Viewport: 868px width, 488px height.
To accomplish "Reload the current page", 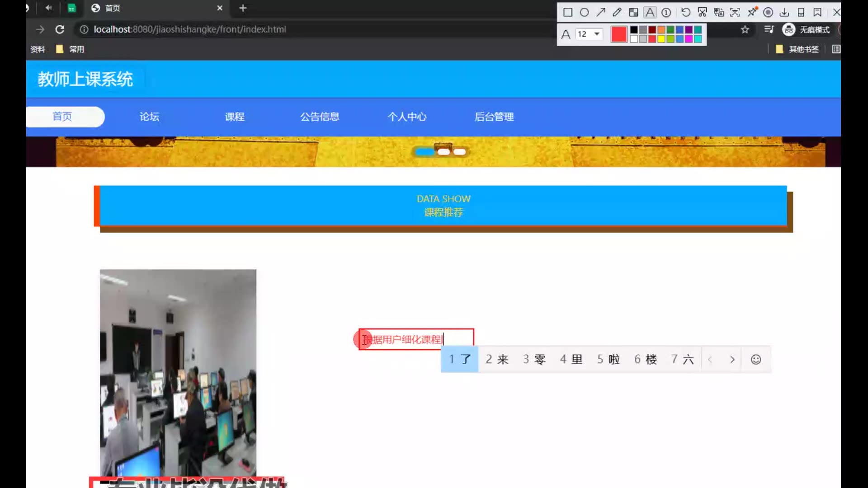I will [60, 29].
